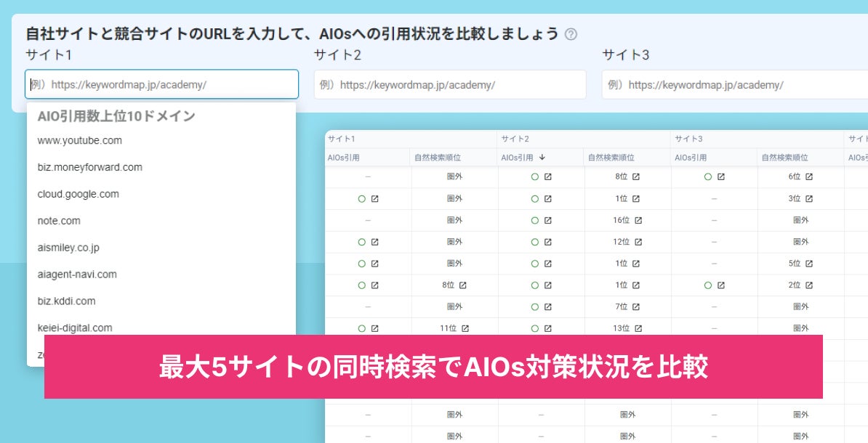Click the help icon beside the heading
This screenshot has width=868, height=443.
pyautogui.click(x=571, y=34)
